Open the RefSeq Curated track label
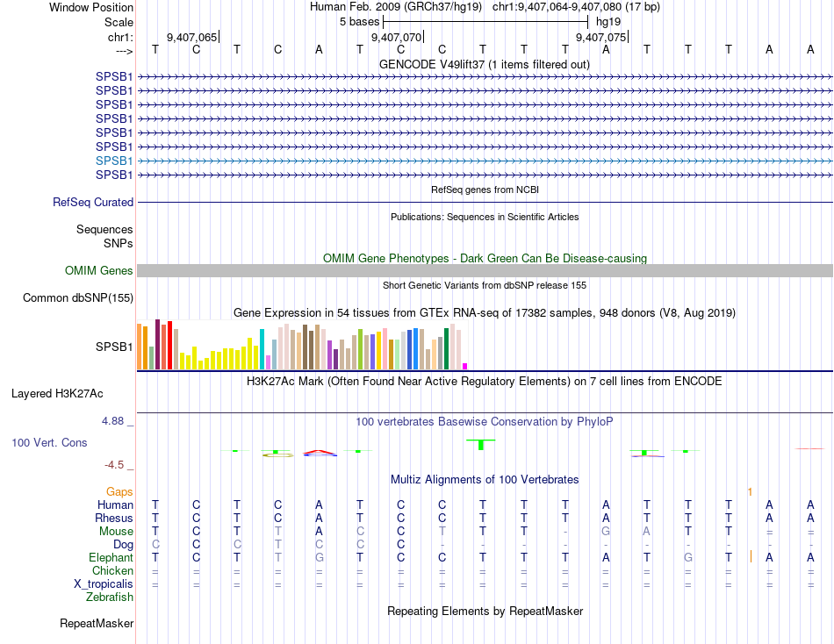The height and width of the screenshot is (644, 834). pos(93,202)
